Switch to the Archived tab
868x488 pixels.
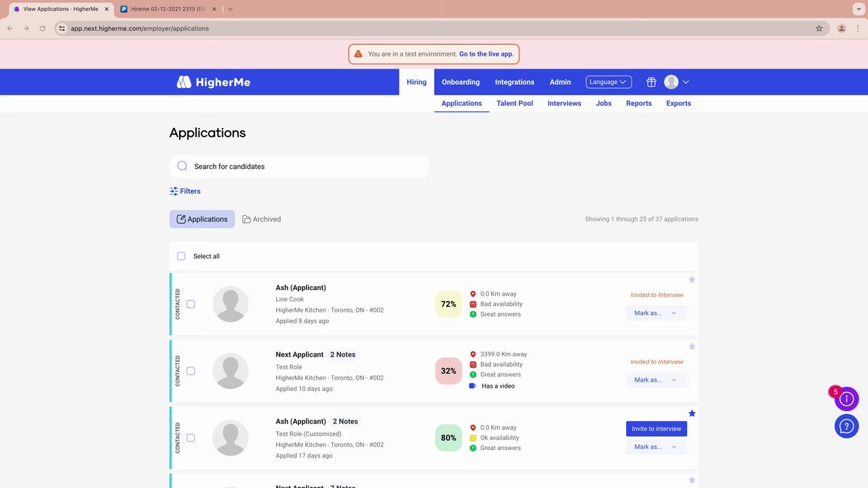point(262,219)
